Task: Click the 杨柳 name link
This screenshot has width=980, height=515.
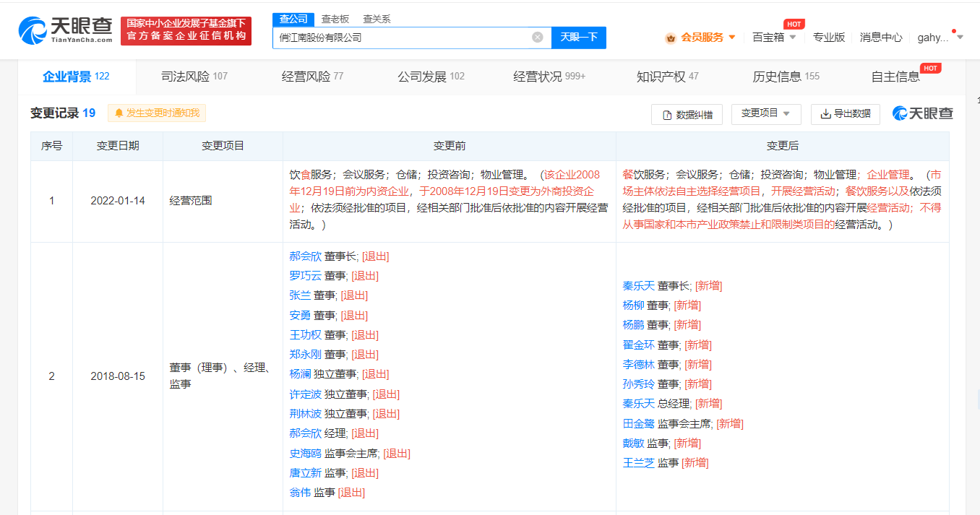Action: click(633, 306)
